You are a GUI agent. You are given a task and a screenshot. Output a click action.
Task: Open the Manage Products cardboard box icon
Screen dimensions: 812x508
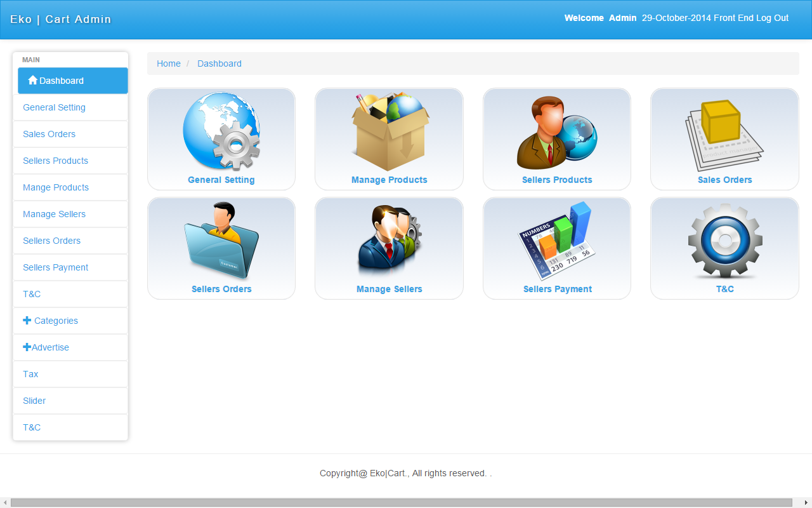389,131
